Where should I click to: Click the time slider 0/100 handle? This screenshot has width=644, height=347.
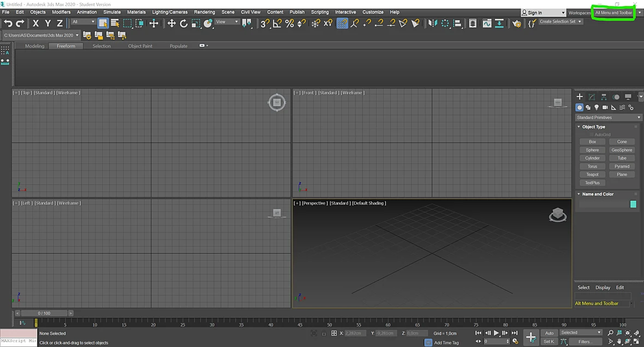(x=44, y=313)
